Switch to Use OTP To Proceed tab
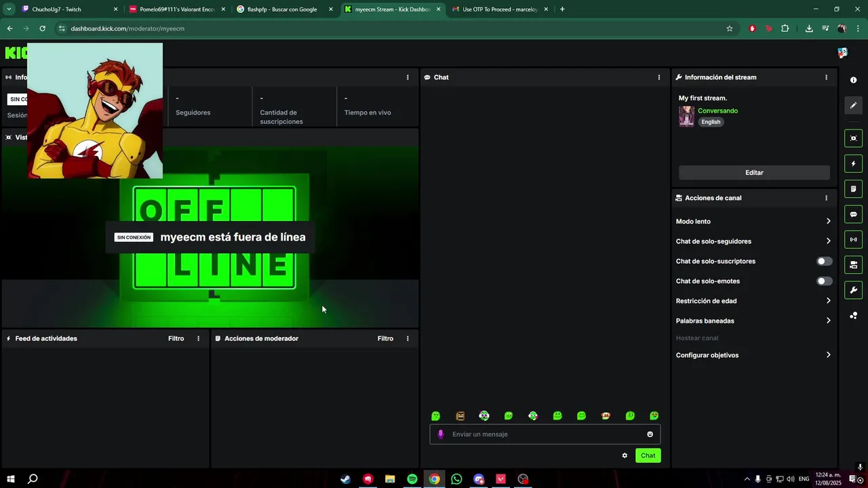Image resolution: width=868 pixels, height=488 pixels. coord(499,9)
